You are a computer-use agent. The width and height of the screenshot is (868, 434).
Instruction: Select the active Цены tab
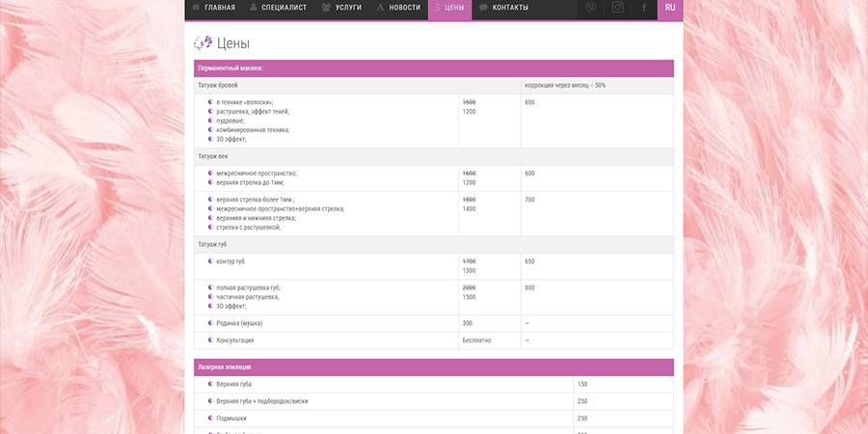click(449, 8)
